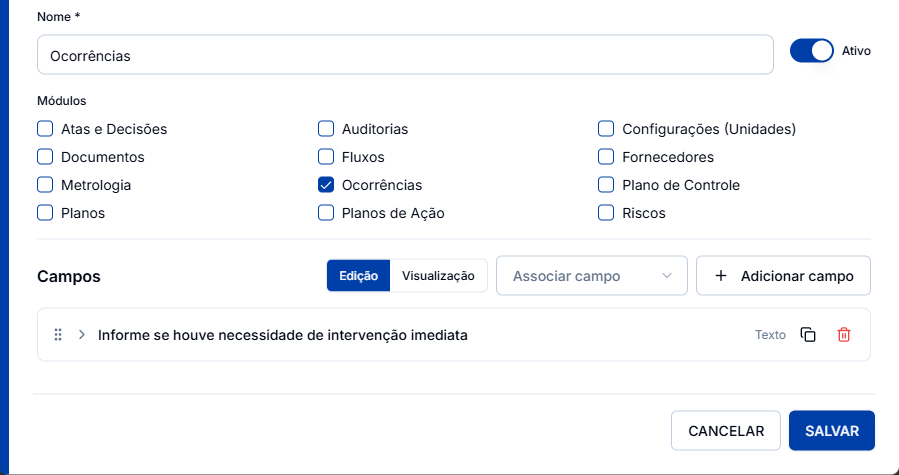The width and height of the screenshot is (899, 475).
Task: Grab the drag handle dots of the field row
Action: [x=58, y=334]
